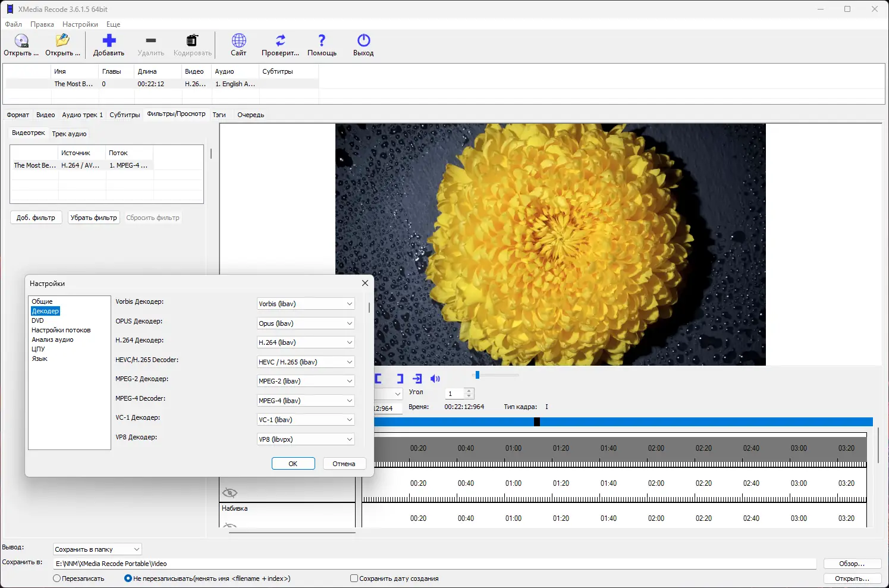Open the Настройки menu
Viewport: 889px width, 588px height.
point(80,24)
